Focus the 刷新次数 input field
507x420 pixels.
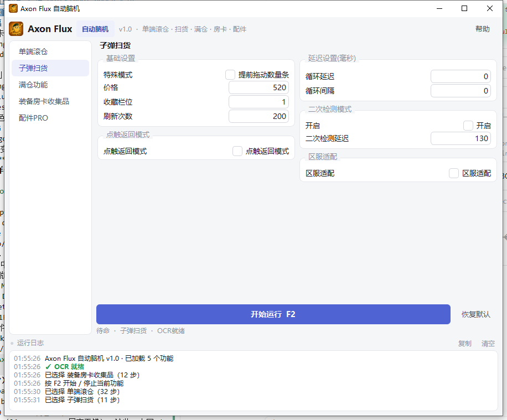[258, 116]
